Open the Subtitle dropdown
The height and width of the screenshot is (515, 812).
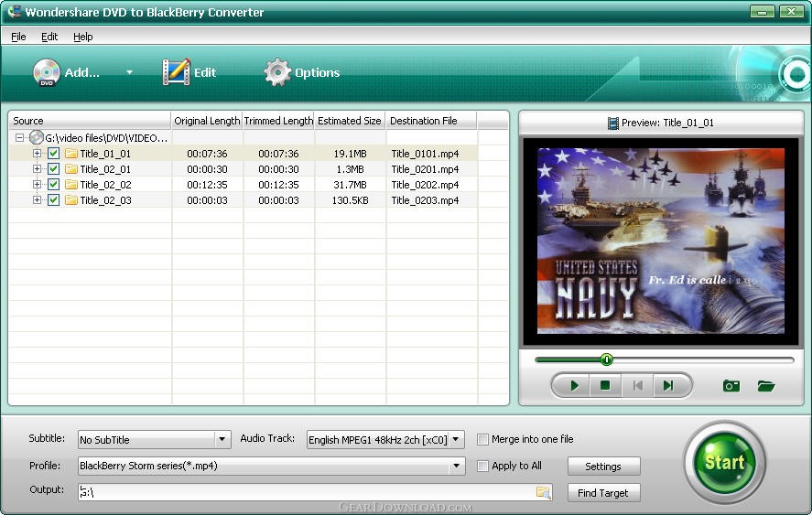pos(222,439)
